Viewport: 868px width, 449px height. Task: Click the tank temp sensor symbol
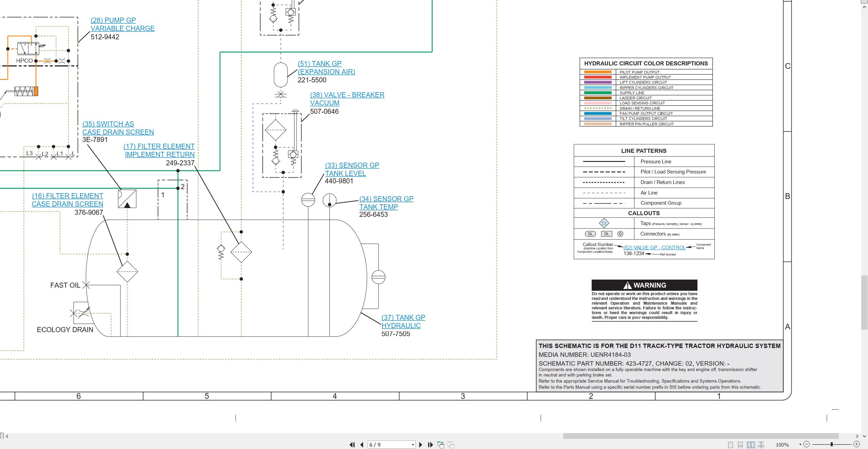tap(330, 200)
